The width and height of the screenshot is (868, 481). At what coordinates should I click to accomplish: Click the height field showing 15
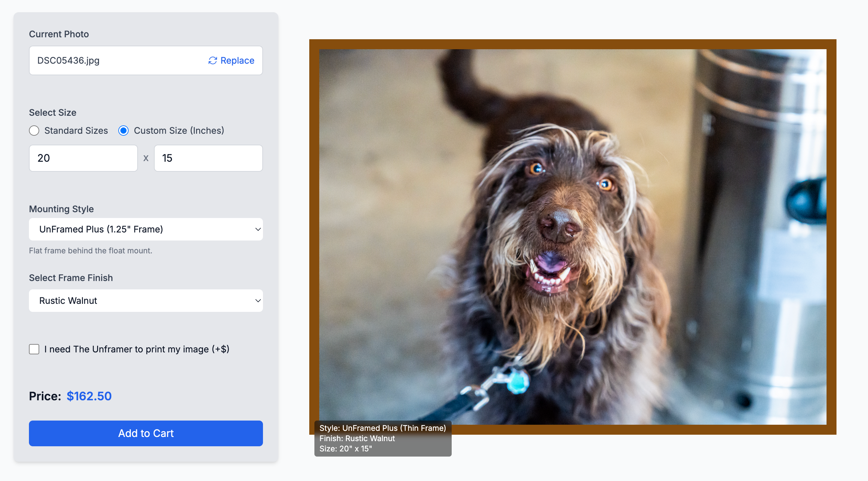[208, 158]
